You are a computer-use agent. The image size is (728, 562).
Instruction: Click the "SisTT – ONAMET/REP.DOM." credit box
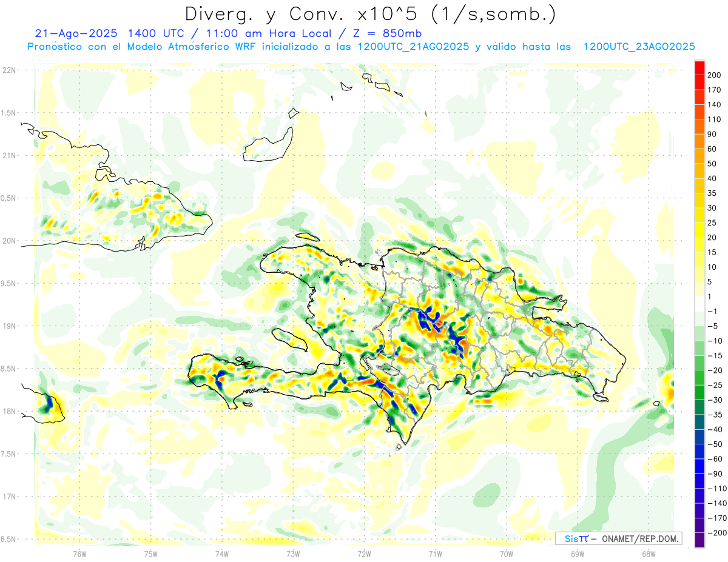click(x=618, y=538)
